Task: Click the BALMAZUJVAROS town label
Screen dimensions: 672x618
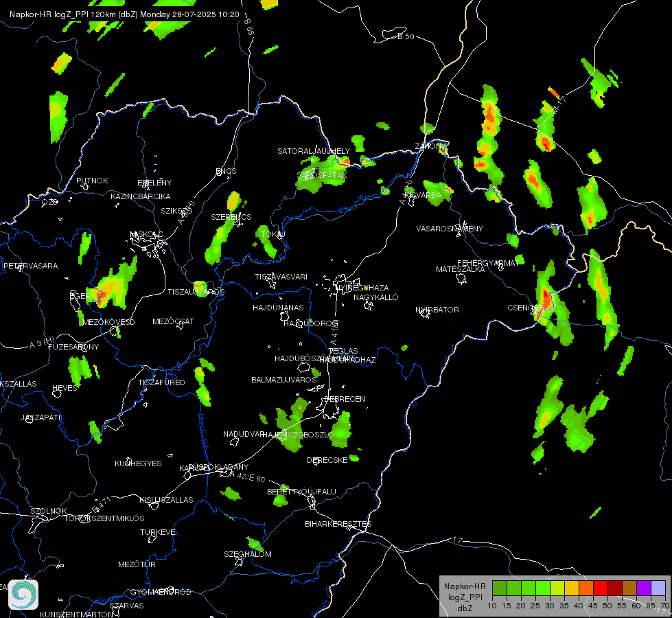Action: (x=283, y=380)
